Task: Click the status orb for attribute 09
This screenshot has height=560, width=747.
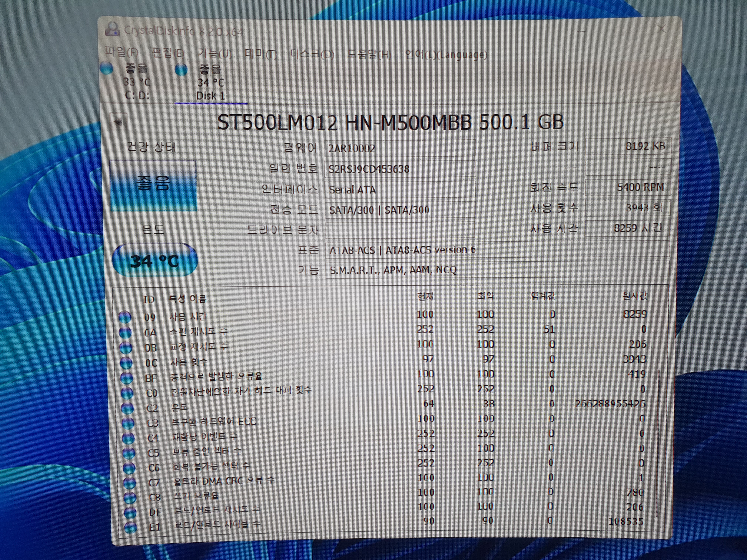Action: 125,317
